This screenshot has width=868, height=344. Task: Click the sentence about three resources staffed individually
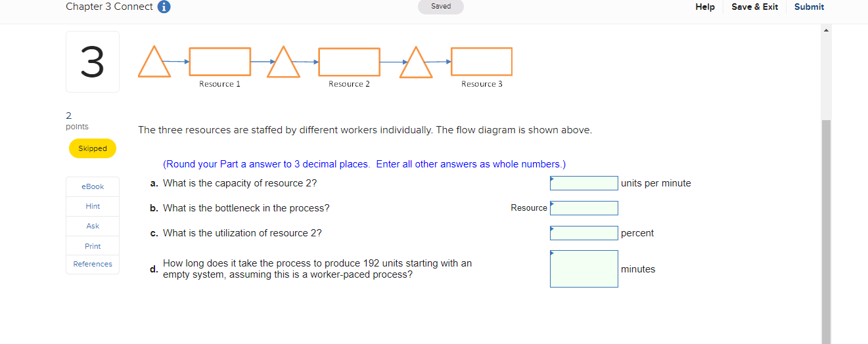point(365,130)
